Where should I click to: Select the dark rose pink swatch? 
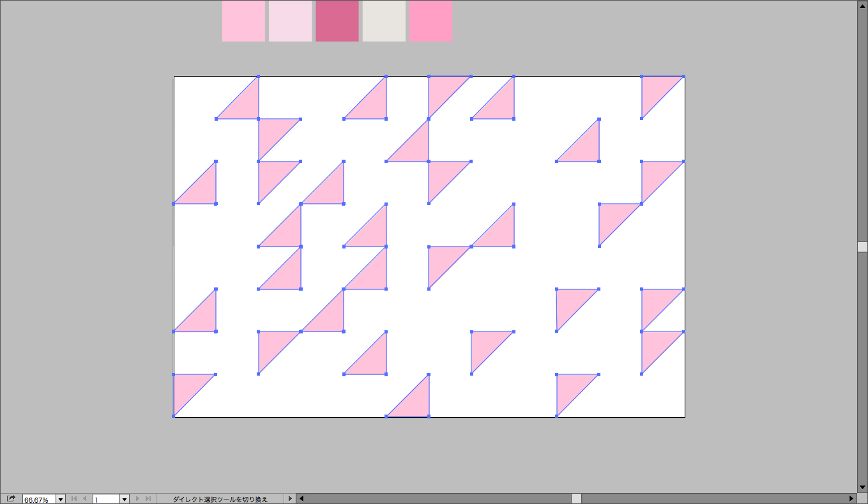point(337,21)
